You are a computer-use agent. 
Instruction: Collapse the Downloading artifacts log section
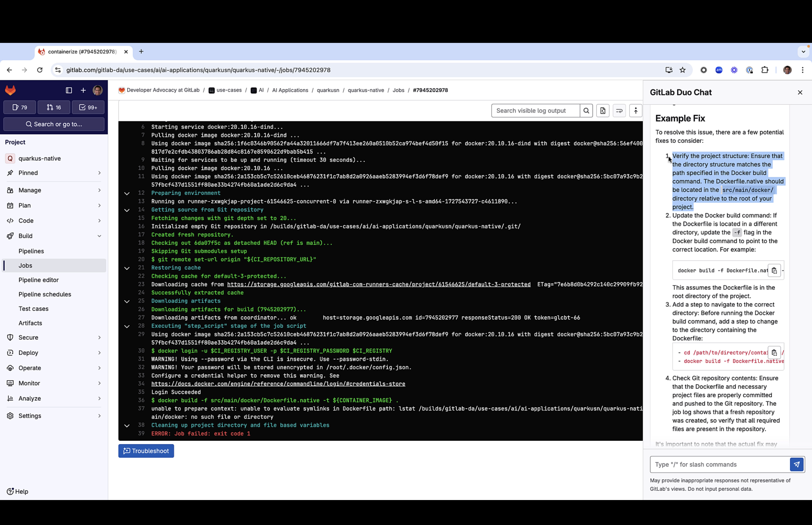coord(127,301)
